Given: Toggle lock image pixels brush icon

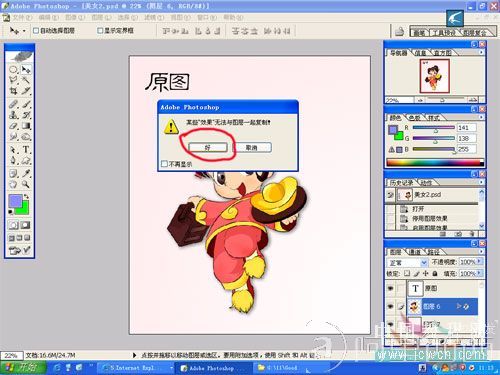Looking at the screenshot, I should 416,273.
